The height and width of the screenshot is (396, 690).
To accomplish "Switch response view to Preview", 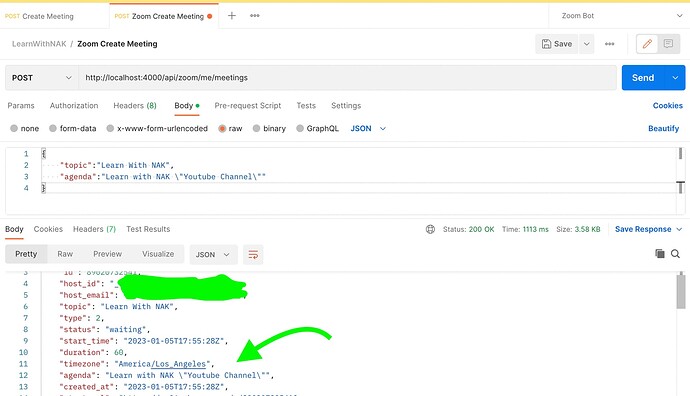I will 107,254.
